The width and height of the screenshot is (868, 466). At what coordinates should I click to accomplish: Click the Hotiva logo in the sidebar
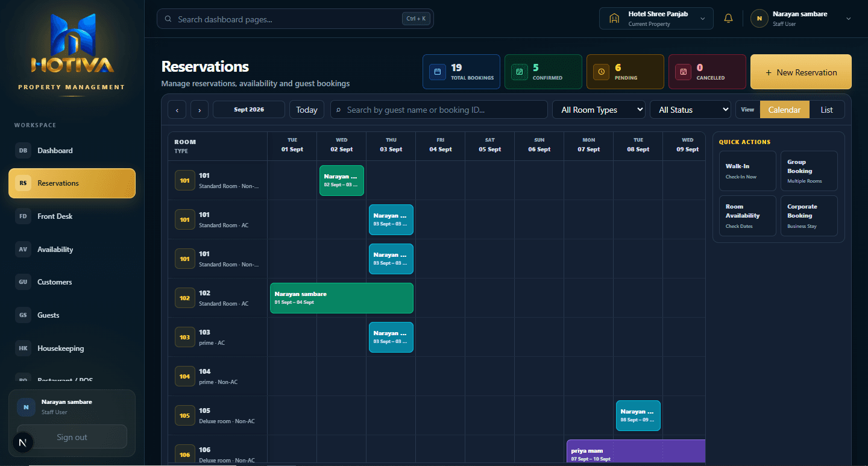tap(72, 43)
